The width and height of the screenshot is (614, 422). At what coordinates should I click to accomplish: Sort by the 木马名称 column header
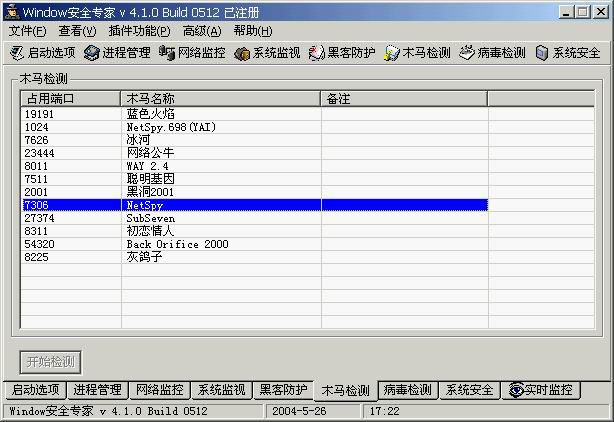(220, 99)
